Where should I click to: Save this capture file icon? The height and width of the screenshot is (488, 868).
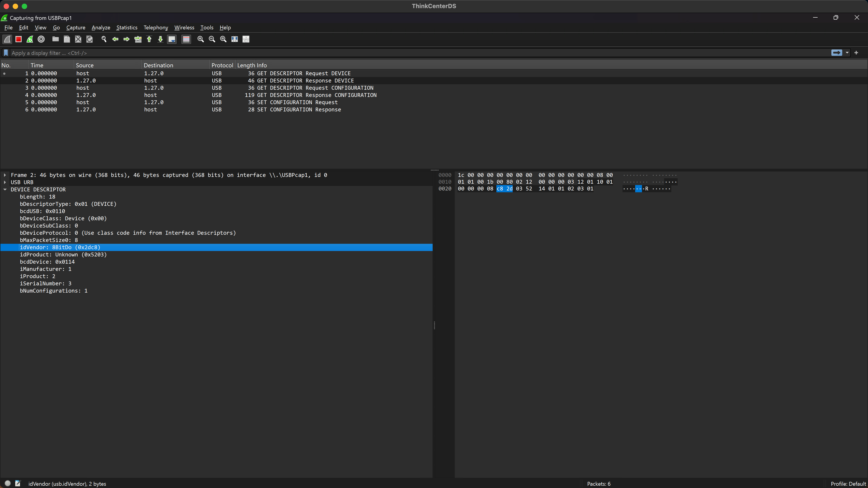(67, 39)
